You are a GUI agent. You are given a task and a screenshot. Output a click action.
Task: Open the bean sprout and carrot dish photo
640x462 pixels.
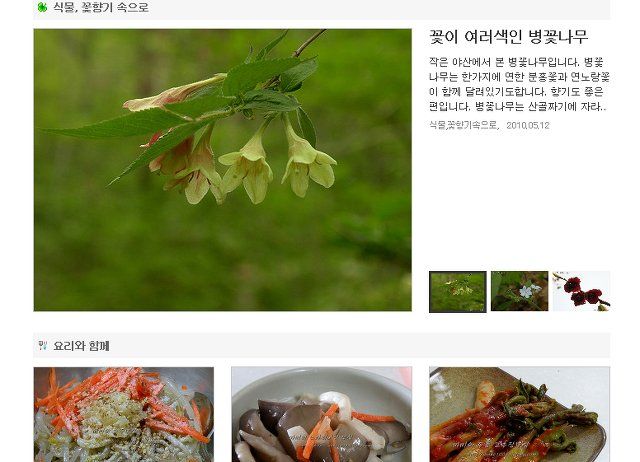(x=124, y=414)
